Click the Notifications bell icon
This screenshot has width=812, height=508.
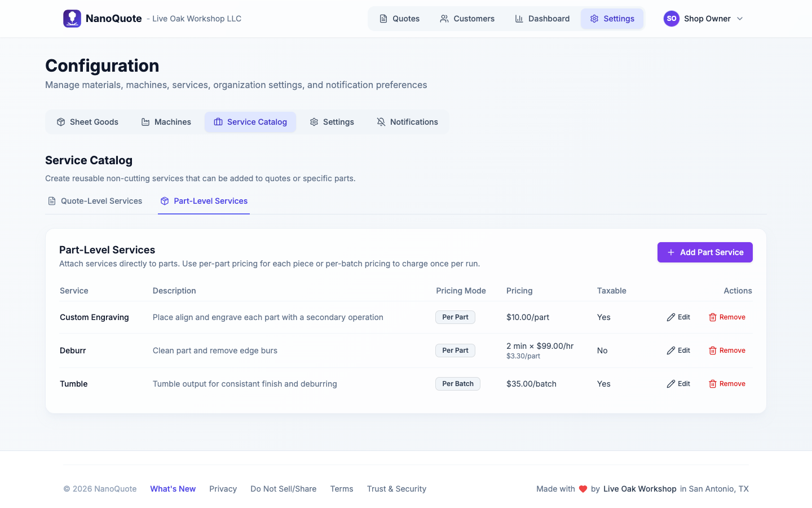[381, 121]
